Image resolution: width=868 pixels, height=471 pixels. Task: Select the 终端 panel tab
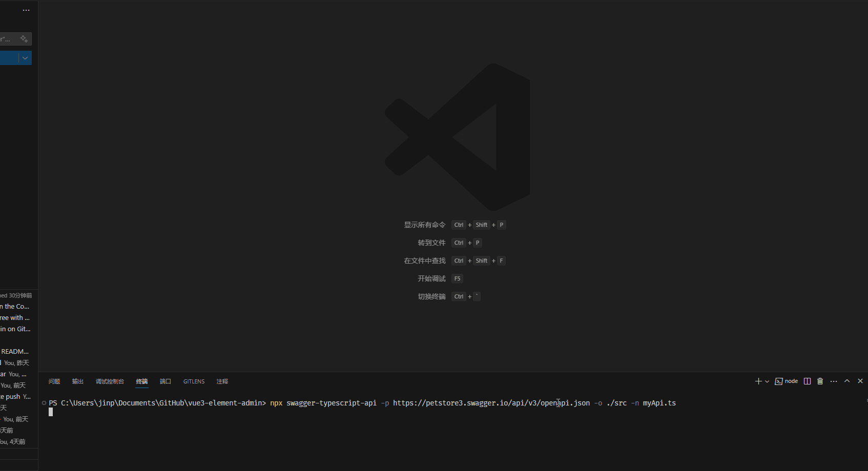(x=142, y=381)
